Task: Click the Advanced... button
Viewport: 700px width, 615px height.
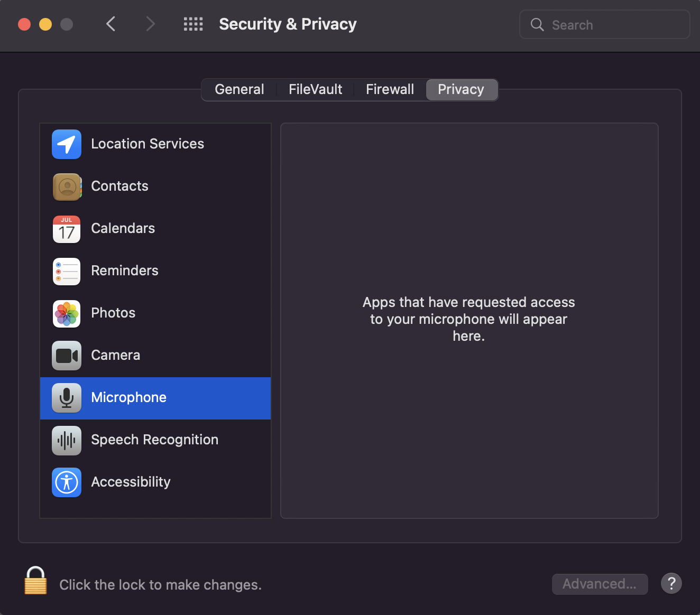Action: (600, 584)
